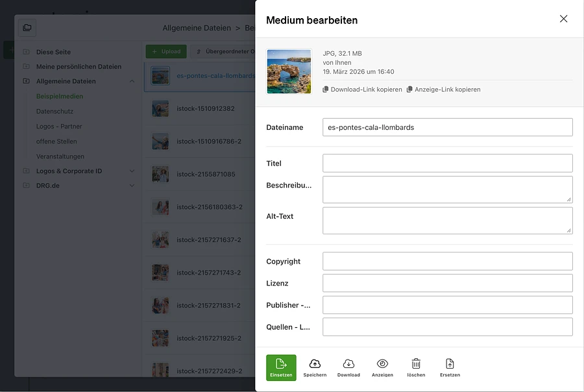The image size is (584, 392).
Task: Select the Datenschutz folder
Action: [x=55, y=112]
